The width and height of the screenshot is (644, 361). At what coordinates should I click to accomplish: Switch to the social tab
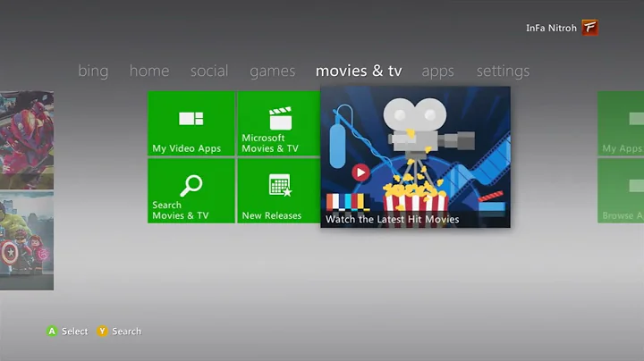(x=209, y=71)
